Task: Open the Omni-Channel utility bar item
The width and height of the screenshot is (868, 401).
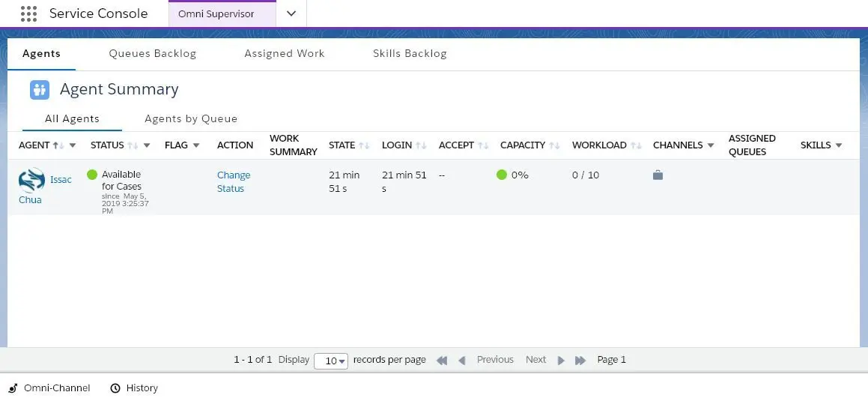Action: point(49,388)
